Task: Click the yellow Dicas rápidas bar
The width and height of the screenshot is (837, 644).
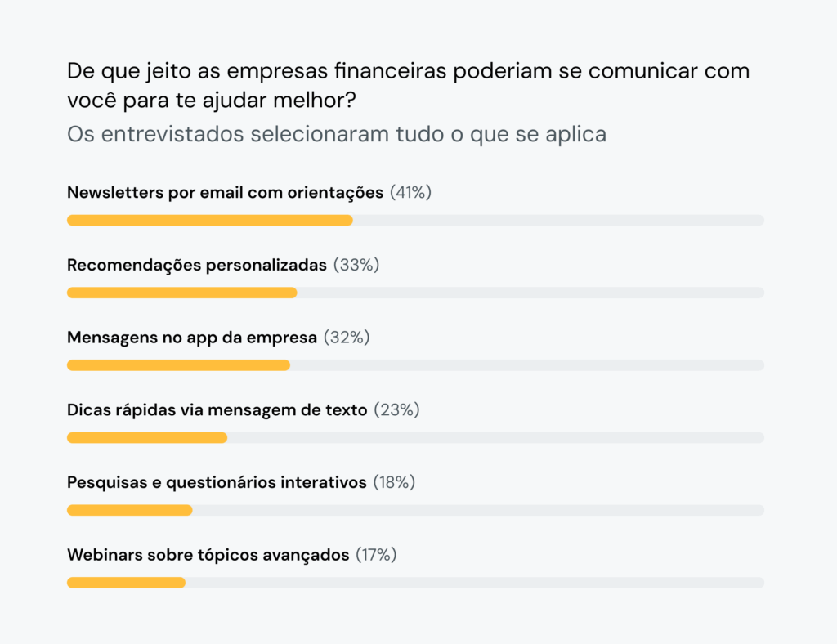Action: pos(147,438)
